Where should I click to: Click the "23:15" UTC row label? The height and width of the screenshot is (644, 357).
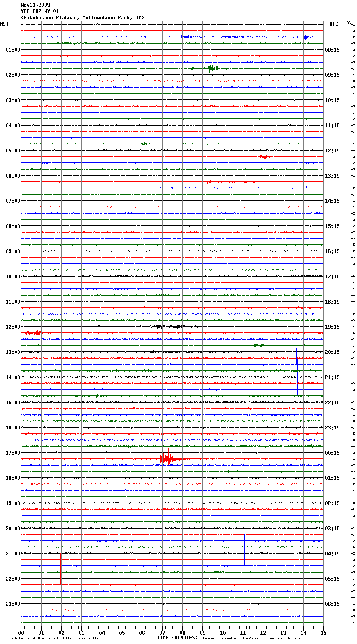(332, 428)
